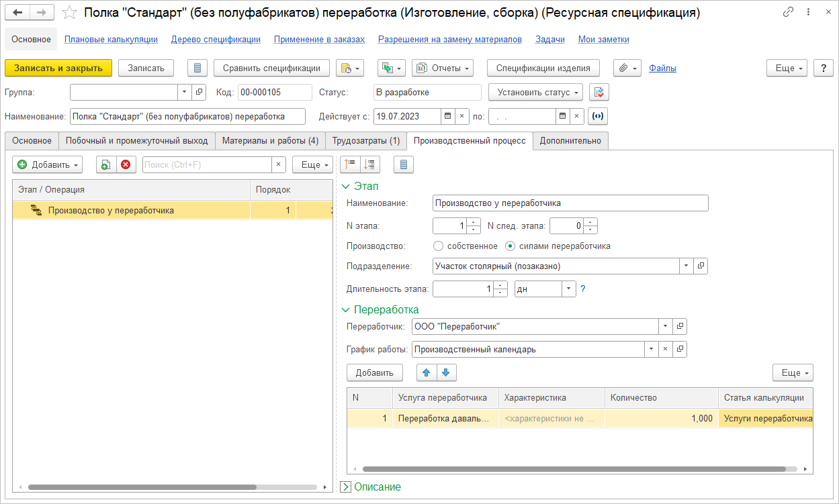Viewport: 839px width, 504px height.
Task: Click the back navigation arrow
Action: pos(17,13)
